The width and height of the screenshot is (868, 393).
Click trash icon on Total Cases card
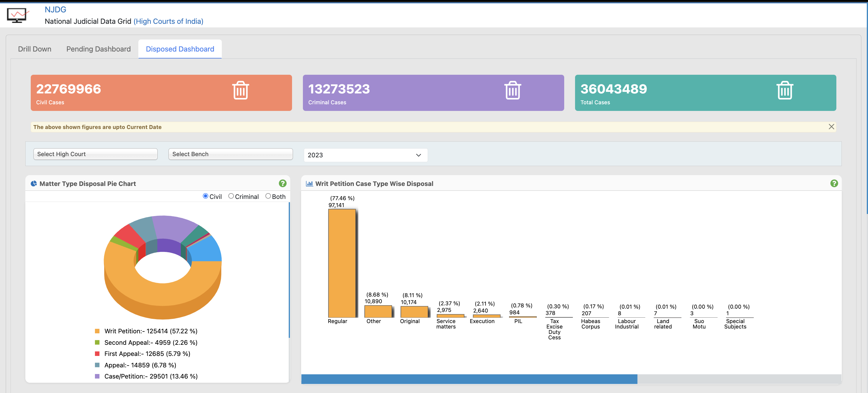click(x=785, y=90)
